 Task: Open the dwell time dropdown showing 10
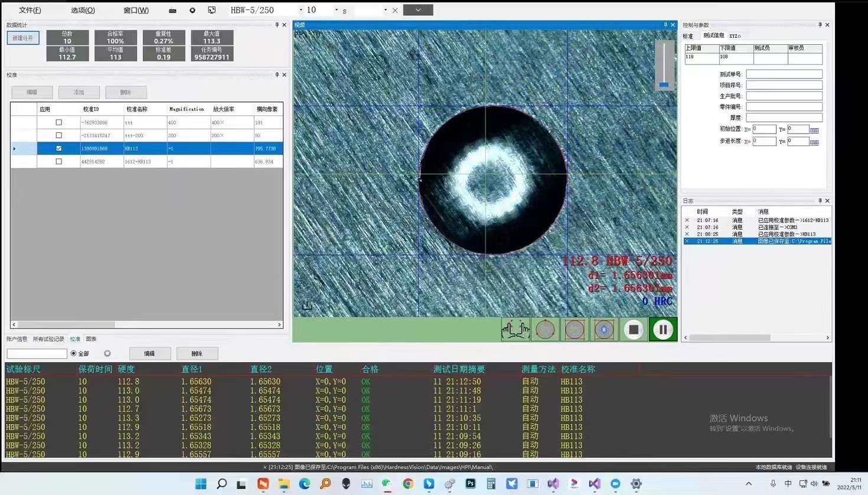337,10
